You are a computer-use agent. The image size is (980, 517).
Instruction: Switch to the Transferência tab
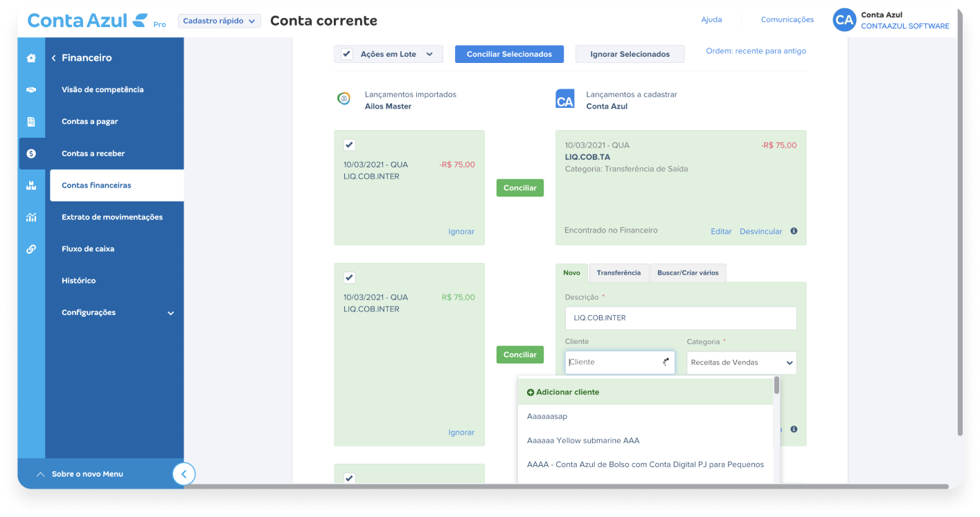click(x=618, y=273)
